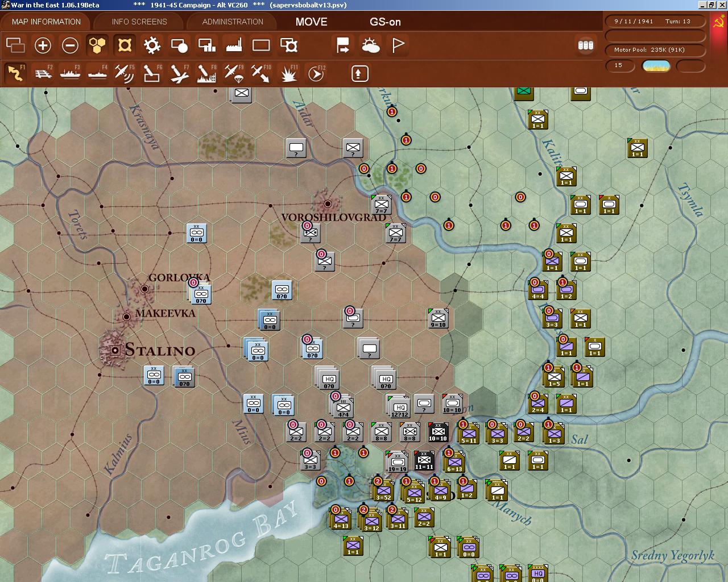Screen dimensions: 728x582
Task: Select the Soviet 6=13 unit counter
Action: 454,462
